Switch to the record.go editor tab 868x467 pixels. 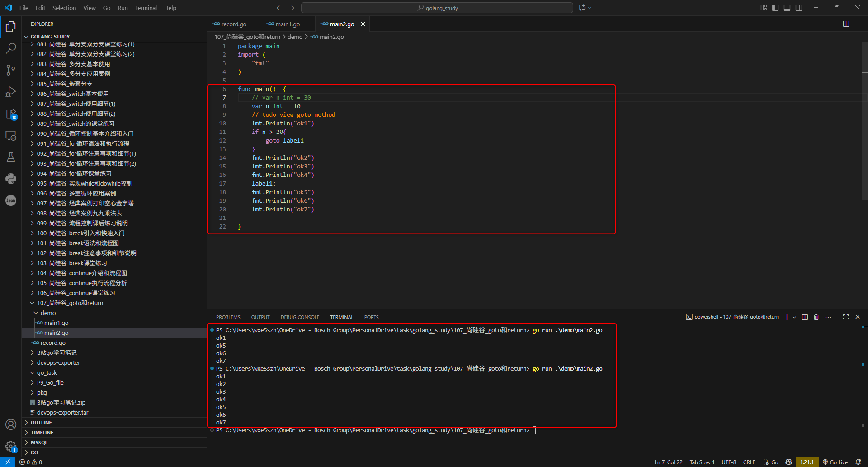click(234, 24)
